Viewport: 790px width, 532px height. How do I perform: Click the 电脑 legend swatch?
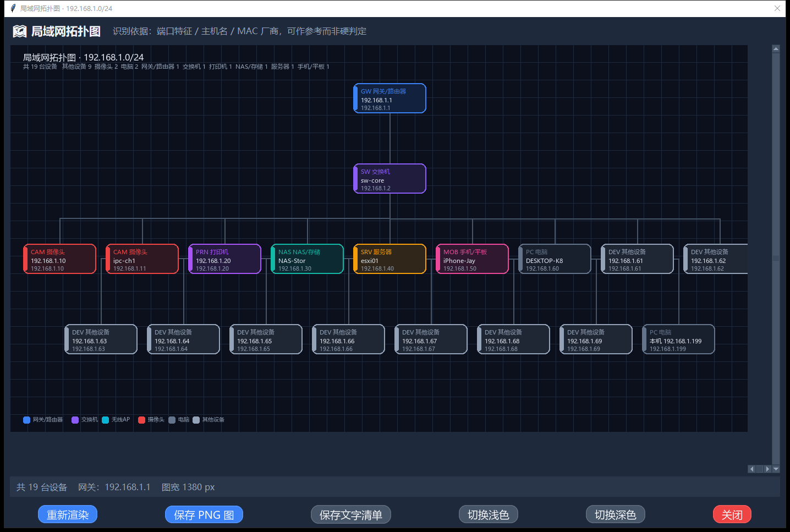172,420
